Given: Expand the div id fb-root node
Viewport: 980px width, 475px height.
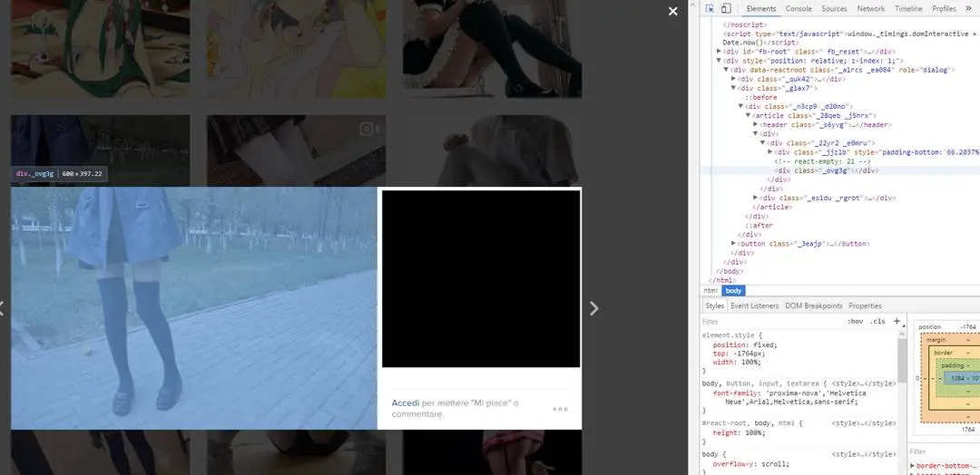Looking at the screenshot, I should (719, 52).
